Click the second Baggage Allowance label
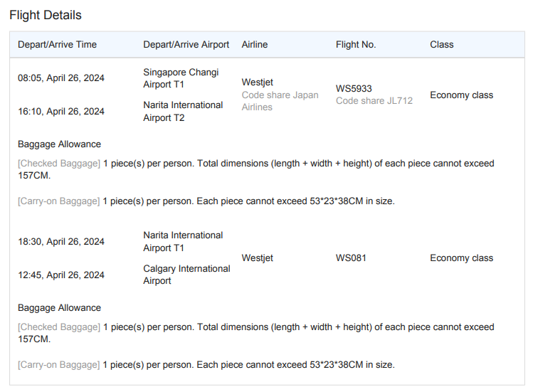The image size is (533, 392). (59, 308)
